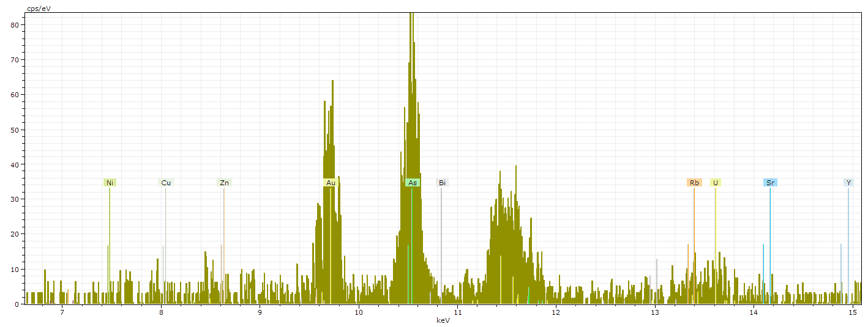
Task: Select the Bi element label
Action: coord(442,183)
